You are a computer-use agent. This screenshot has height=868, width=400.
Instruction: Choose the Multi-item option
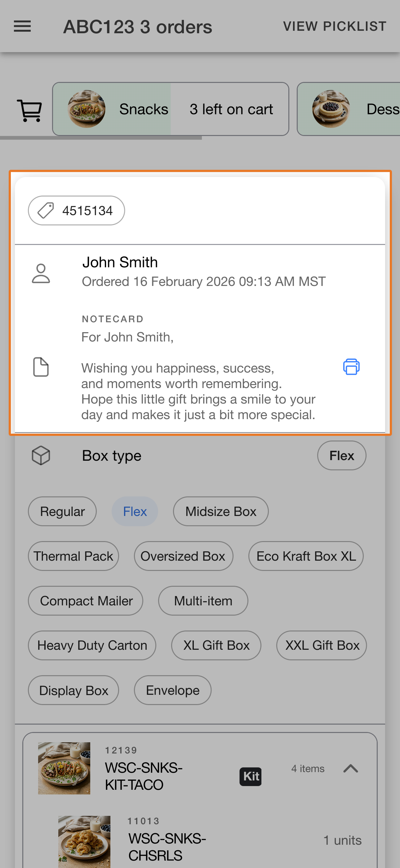[203, 601]
